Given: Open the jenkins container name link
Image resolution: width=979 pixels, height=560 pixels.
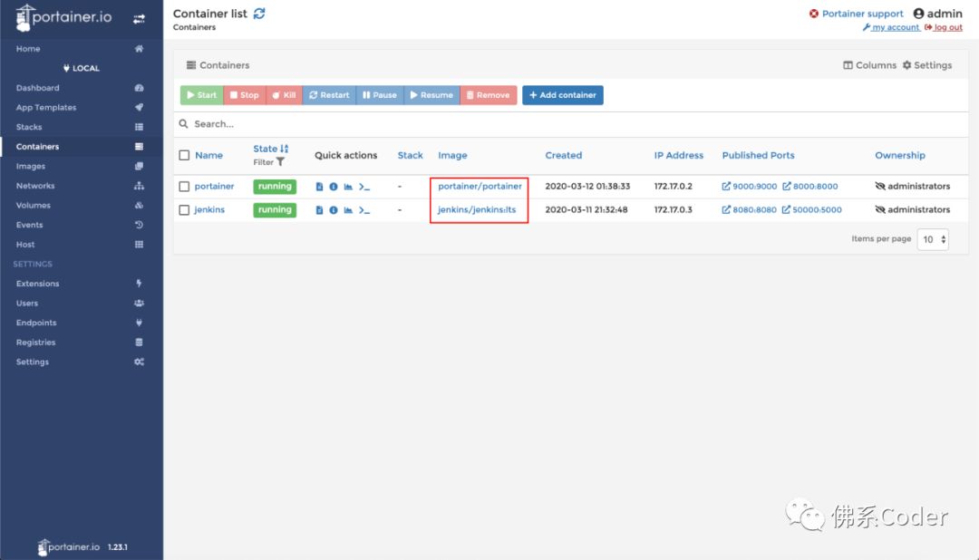Looking at the screenshot, I should [209, 209].
